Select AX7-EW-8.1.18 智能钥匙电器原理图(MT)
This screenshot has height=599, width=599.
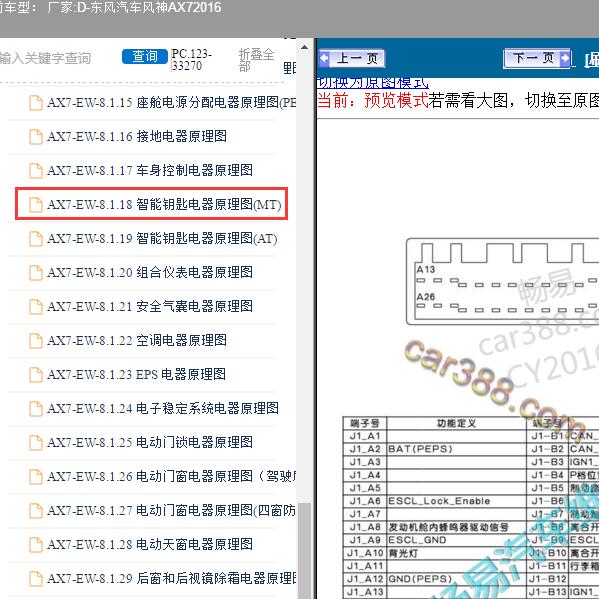coord(164,204)
